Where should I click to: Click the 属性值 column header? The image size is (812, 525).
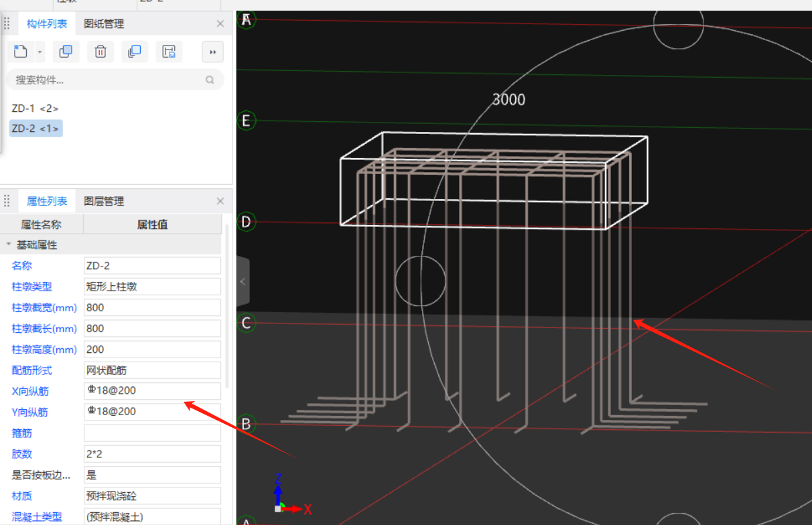[x=152, y=225]
